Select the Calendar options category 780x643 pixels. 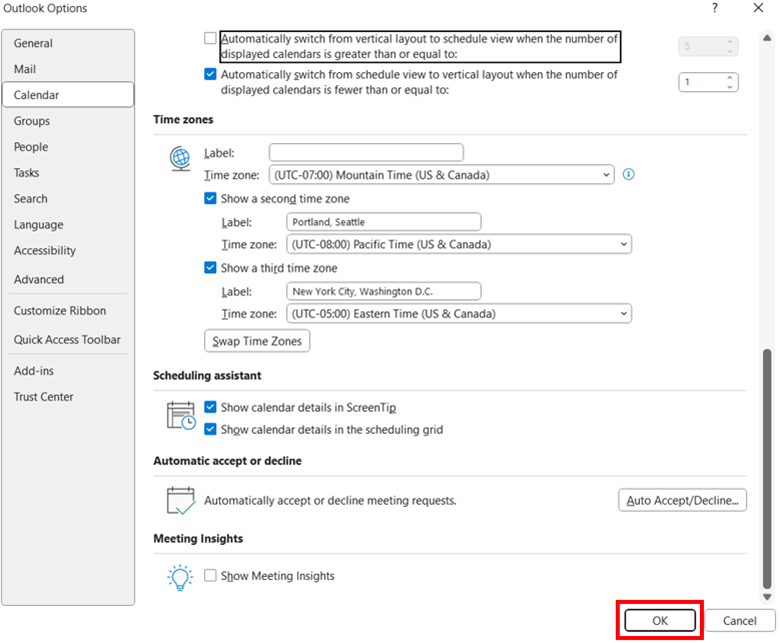[68, 95]
